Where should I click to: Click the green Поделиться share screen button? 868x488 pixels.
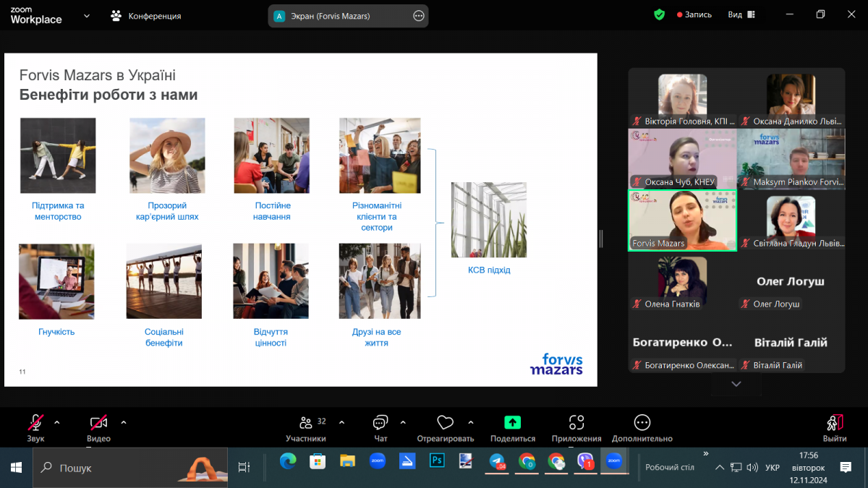(x=512, y=423)
